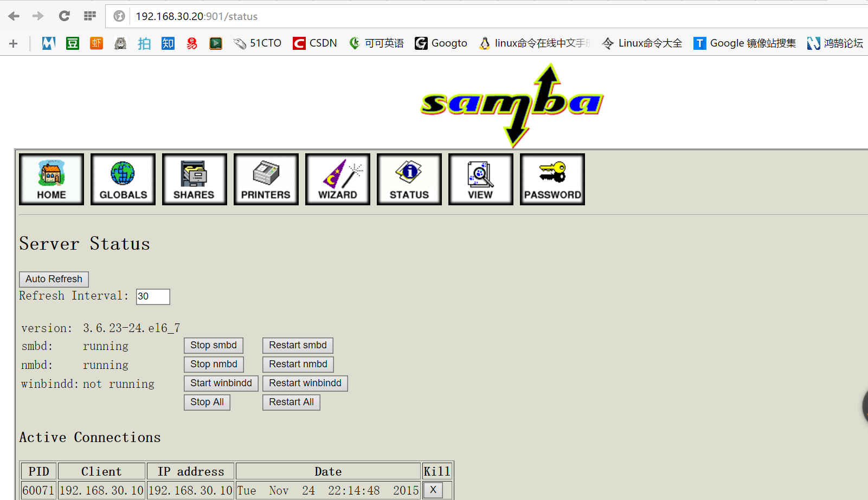Reload the current page
The height and width of the screenshot is (500, 868).
64,16
